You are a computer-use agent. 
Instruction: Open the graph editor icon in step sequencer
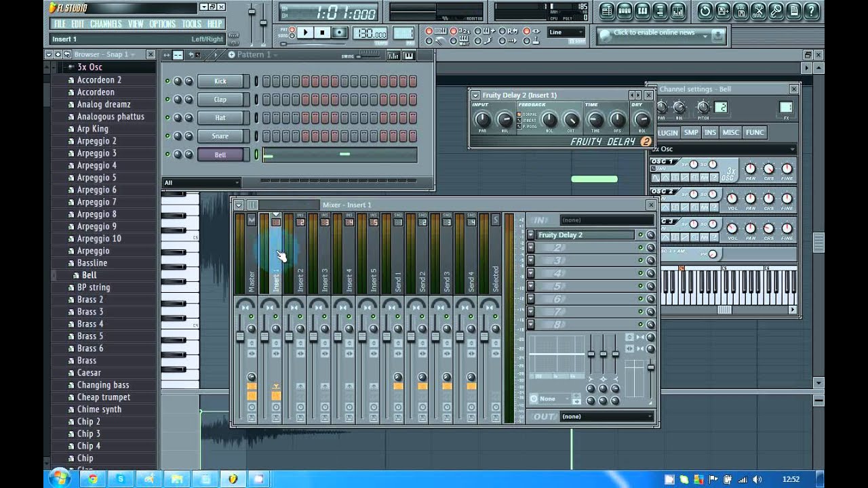click(393, 56)
